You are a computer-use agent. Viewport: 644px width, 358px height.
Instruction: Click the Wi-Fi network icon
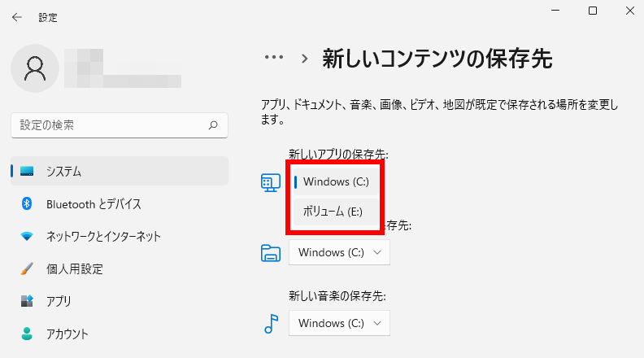[x=27, y=236]
